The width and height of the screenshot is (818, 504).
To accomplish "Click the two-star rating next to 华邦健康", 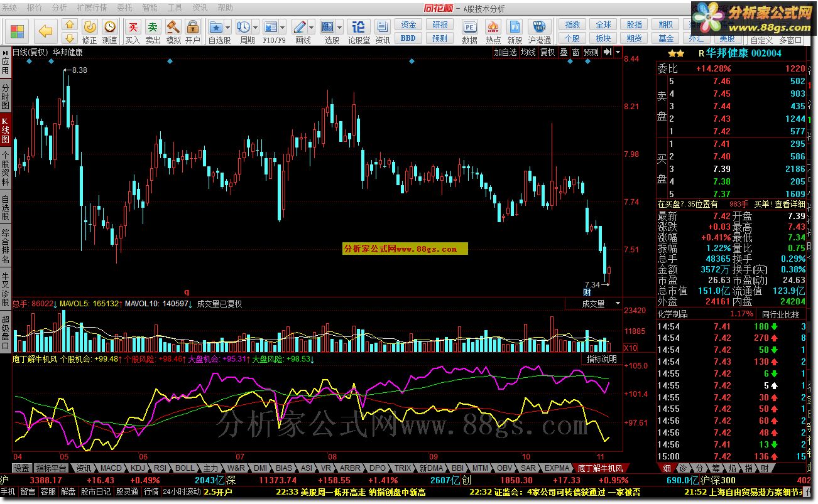I will [x=677, y=53].
